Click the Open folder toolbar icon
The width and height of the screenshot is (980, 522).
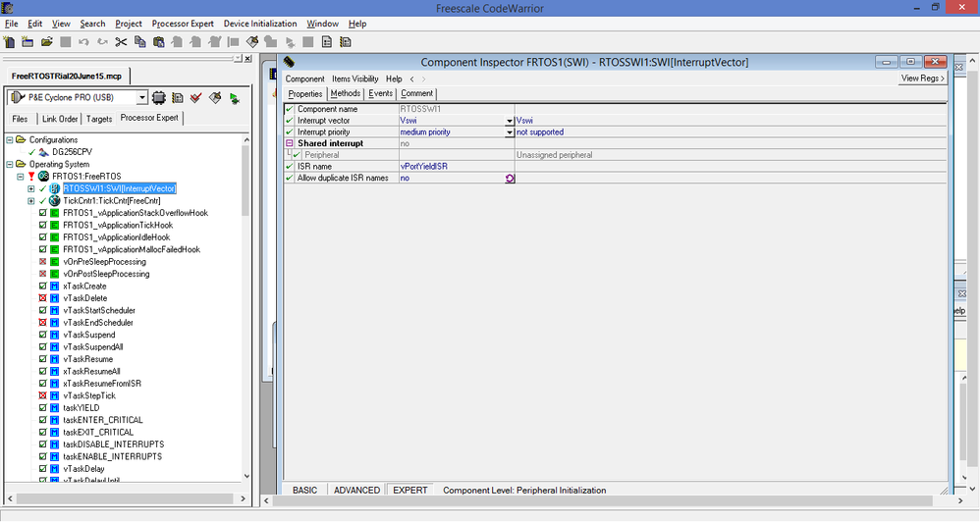[x=46, y=42]
